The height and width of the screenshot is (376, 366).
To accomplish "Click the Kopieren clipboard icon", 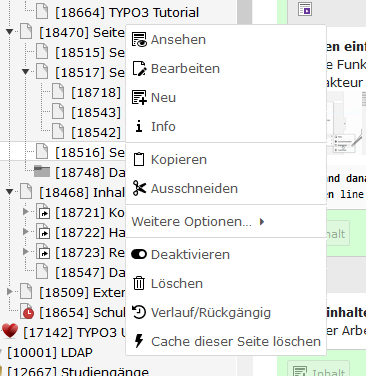I will [139, 159].
